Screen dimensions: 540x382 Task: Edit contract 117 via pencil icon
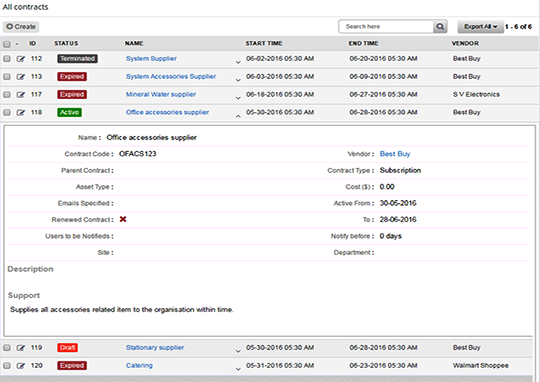(21, 95)
